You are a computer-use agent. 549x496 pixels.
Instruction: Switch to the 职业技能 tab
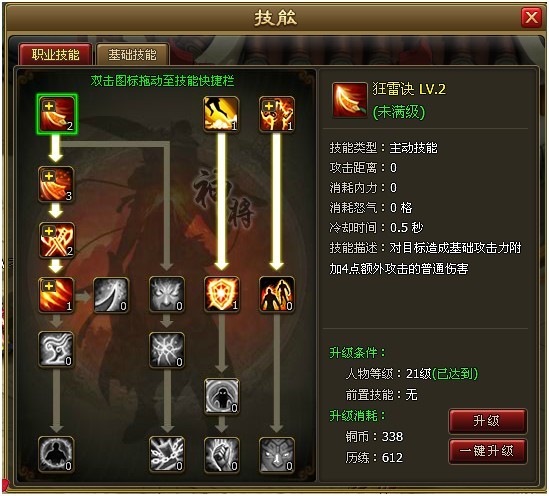click(56, 55)
